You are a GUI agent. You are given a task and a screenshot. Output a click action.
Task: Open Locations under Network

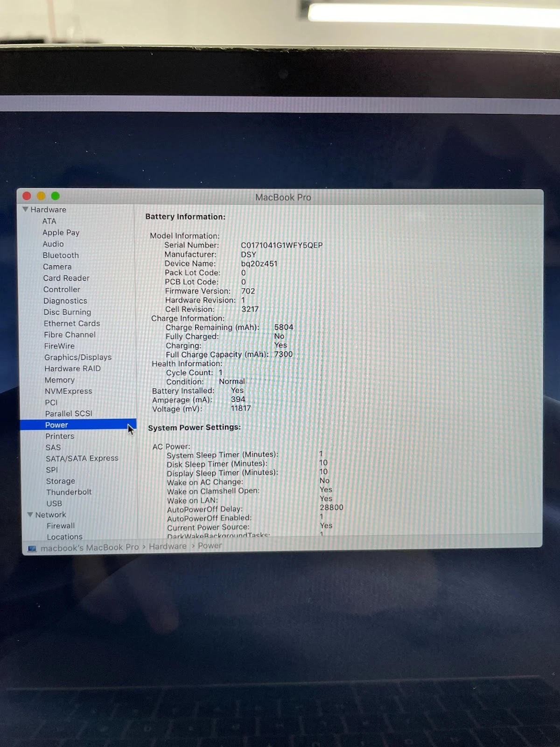click(64, 537)
